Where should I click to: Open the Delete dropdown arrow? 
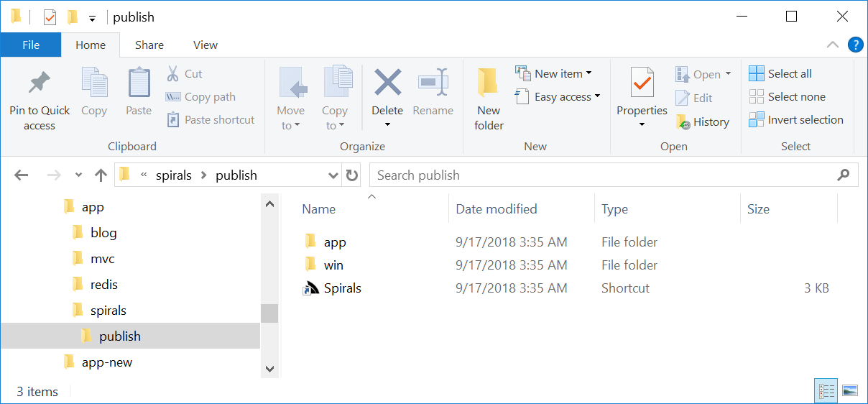pyautogui.click(x=387, y=125)
